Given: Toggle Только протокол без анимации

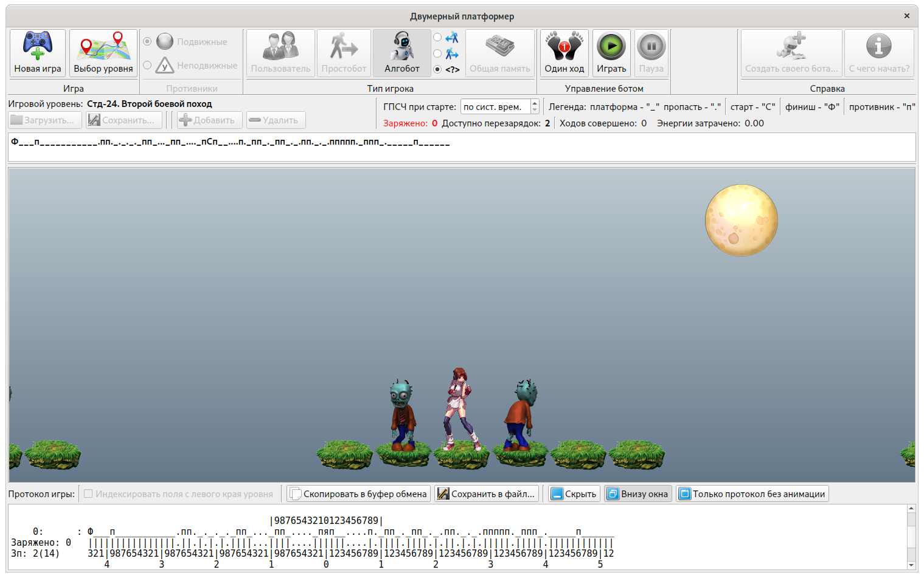Looking at the screenshot, I should (x=752, y=494).
